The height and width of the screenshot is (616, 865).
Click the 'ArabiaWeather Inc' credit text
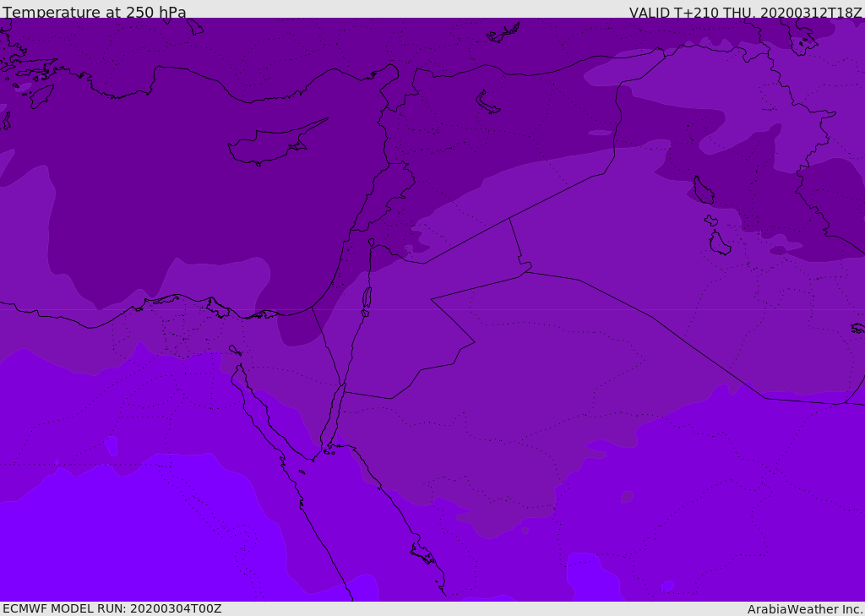804,609
